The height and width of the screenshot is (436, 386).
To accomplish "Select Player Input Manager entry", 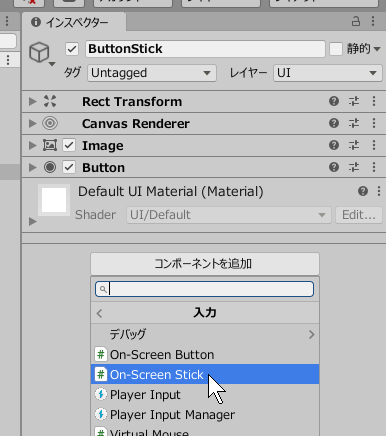I will click(x=205, y=415).
